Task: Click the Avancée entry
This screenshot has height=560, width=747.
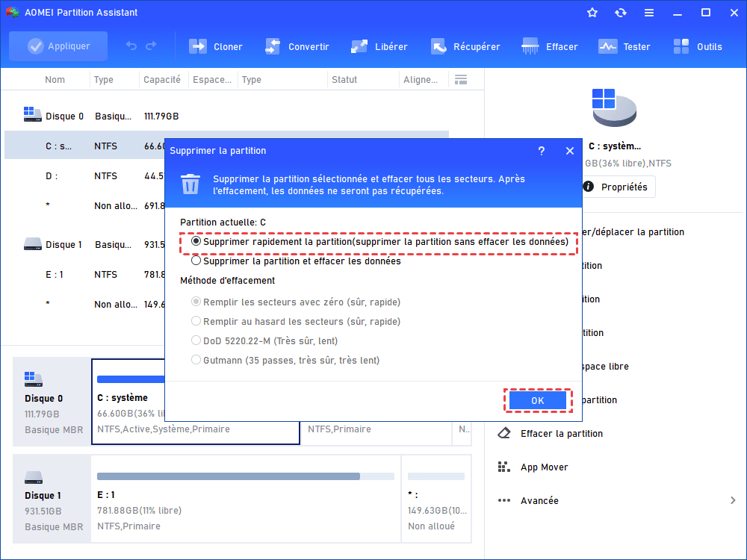Action: pos(539,500)
